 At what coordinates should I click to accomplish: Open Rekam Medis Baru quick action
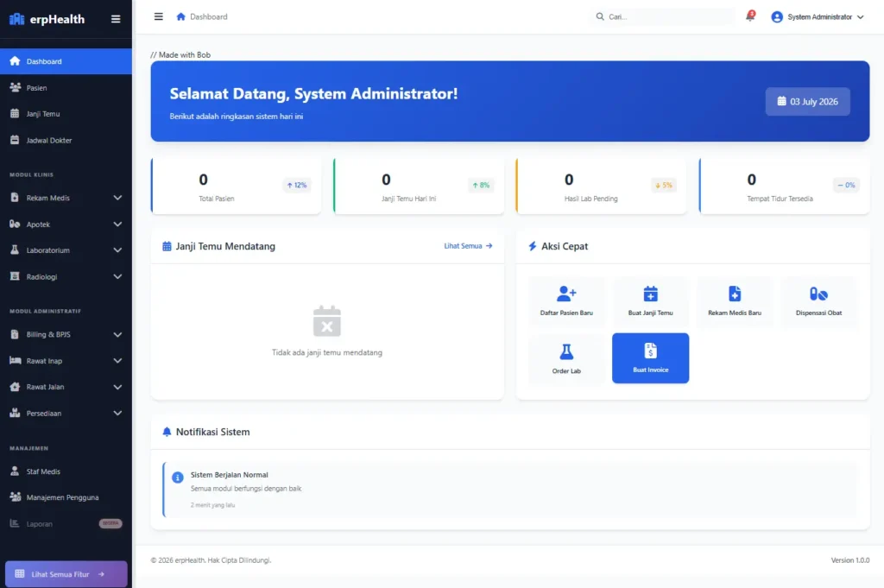click(734, 301)
